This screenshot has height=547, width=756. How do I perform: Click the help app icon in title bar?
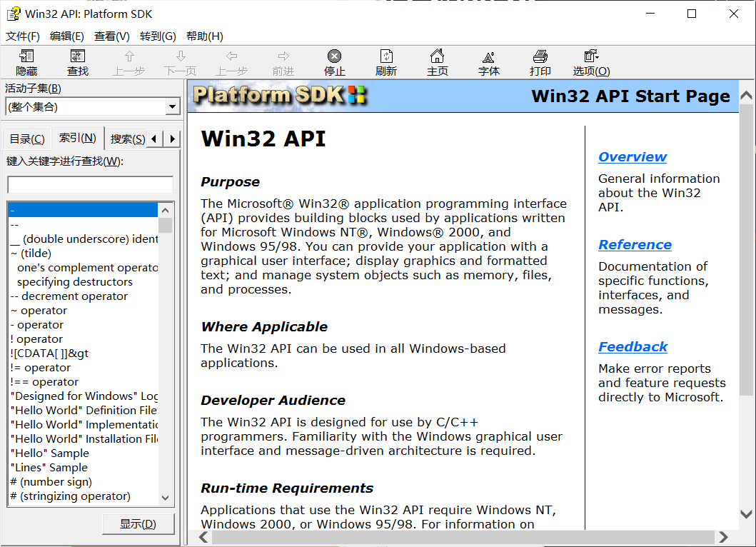click(14, 14)
